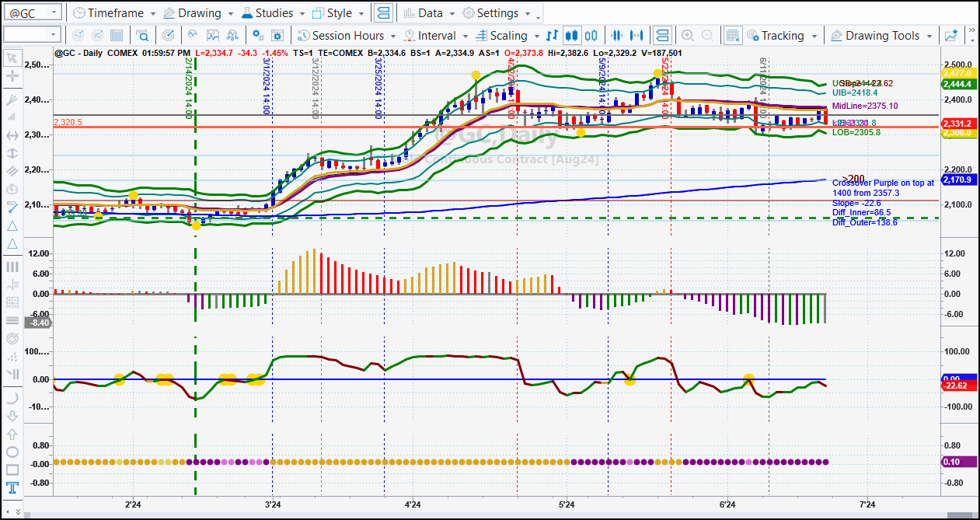Select the vertical double-arrow drawing tool
The width and height of the screenshot is (980, 520).
tap(12, 153)
